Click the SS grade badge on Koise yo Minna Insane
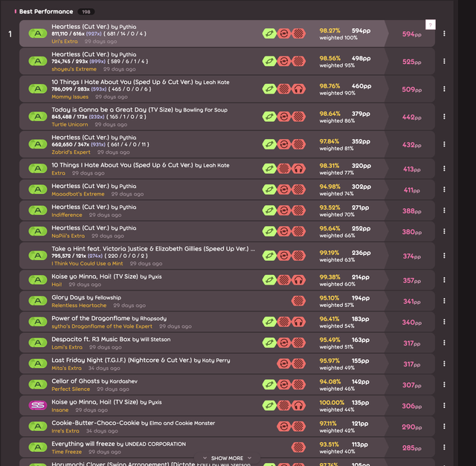 click(x=38, y=405)
